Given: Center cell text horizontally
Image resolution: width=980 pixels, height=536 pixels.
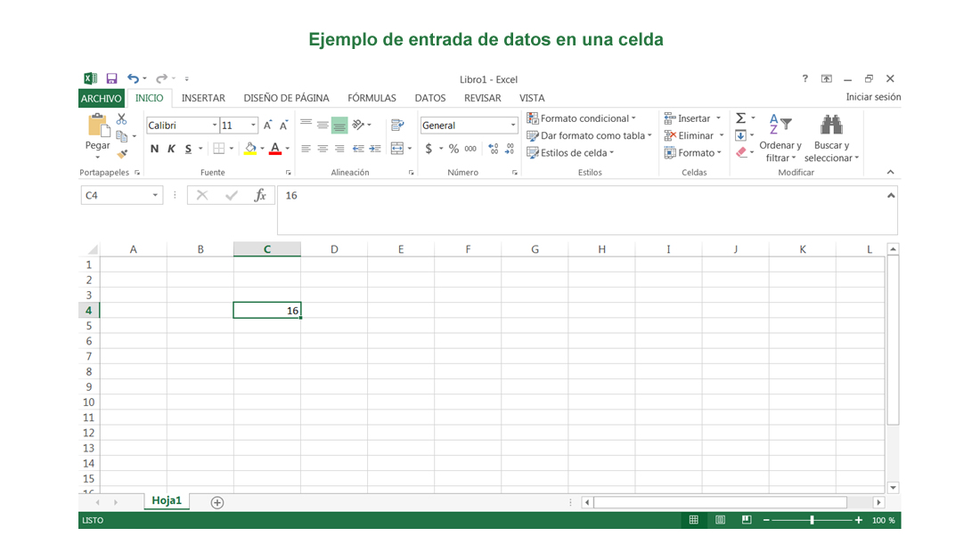Looking at the screenshot, I should (323, 149).
